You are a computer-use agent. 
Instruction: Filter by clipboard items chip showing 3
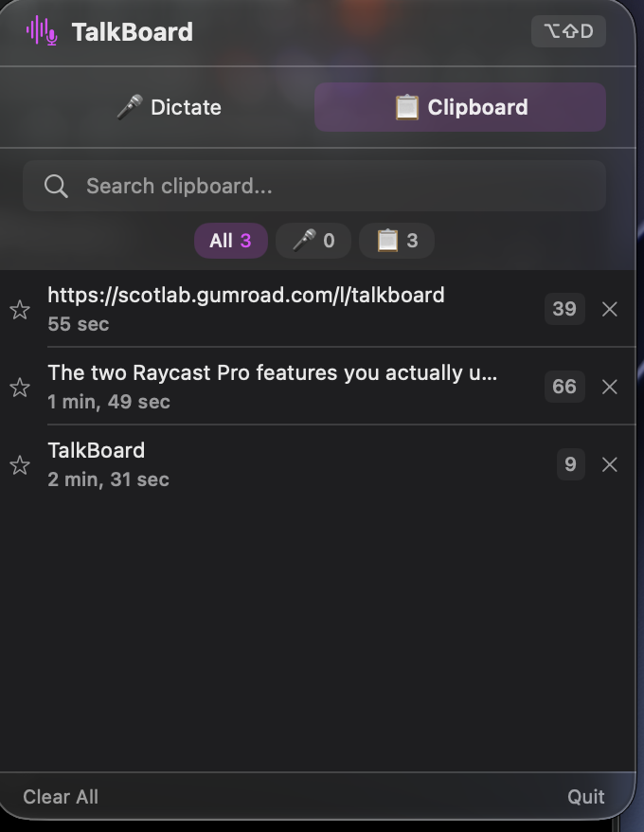click(x=397, y=241)
